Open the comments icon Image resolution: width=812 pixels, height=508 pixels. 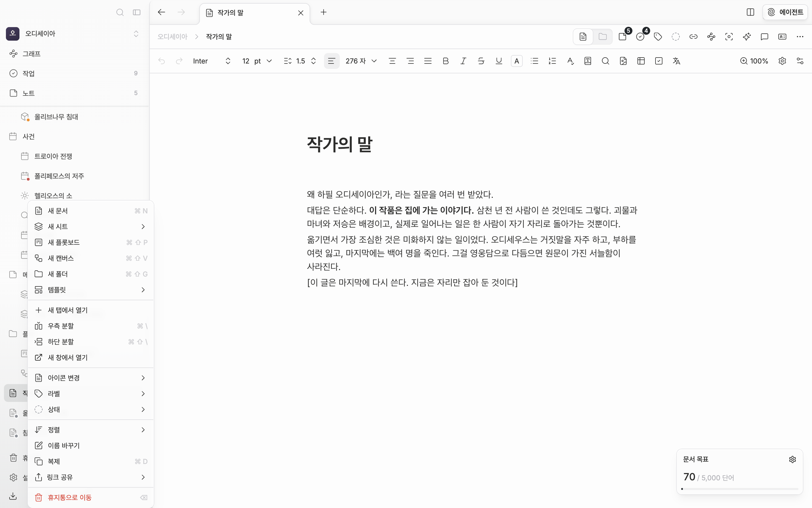point(765,37)
